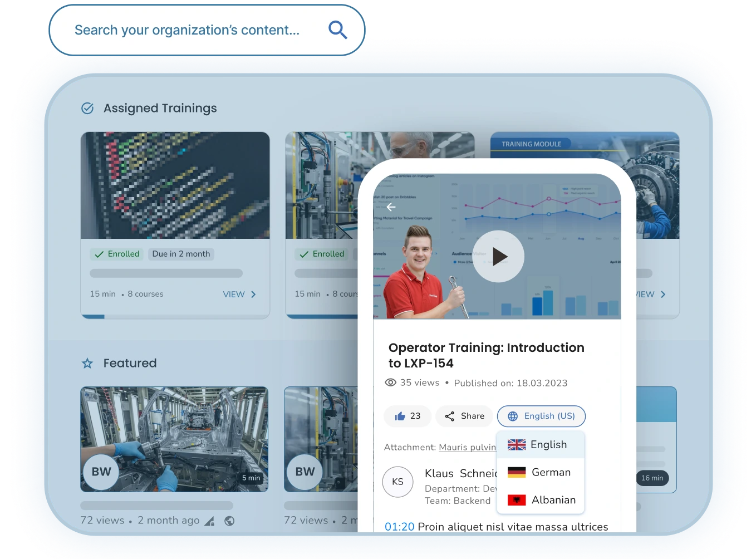Click the KS avatar of Klaus Schneider
The width and height of the screenshot is (756, 559).
[397, 482]
